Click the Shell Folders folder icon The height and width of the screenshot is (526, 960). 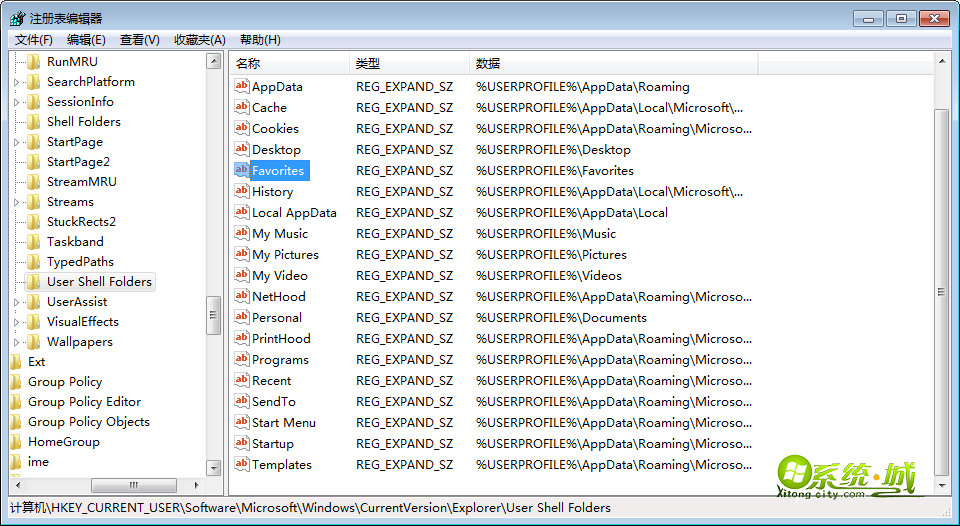(34, 121)
